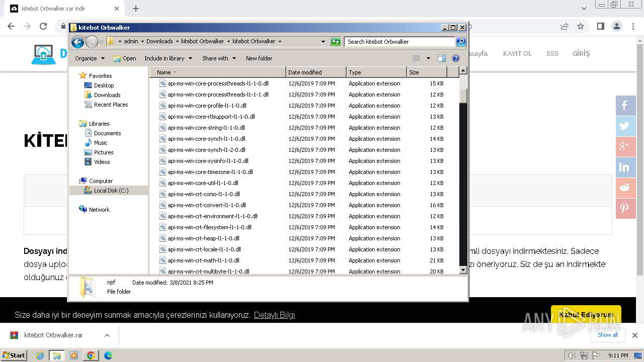Image resolution: width=644 pixels, height=362 pixels.
Task: Click the KAYIT OL link on webpage
Action: [x=517, y=54]
